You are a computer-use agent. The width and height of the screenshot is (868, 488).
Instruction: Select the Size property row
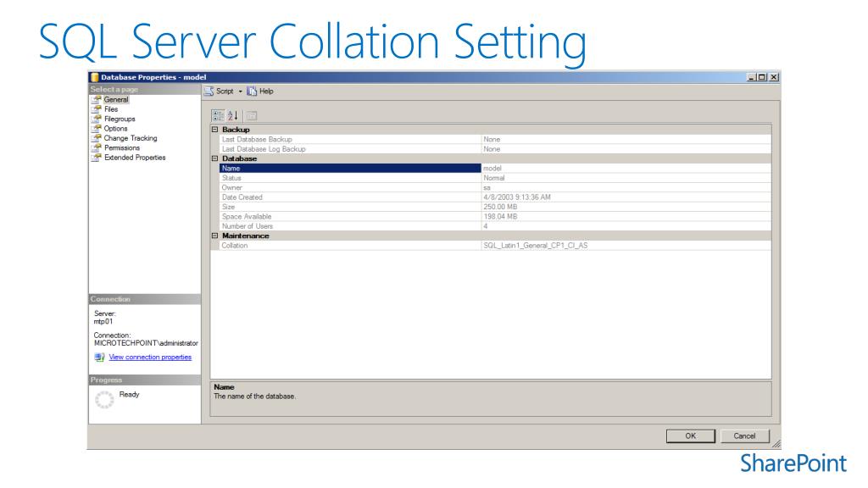(495, 207)
